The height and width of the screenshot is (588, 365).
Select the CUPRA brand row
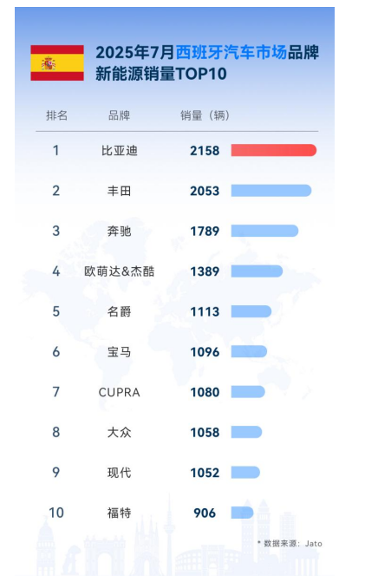pos(176,392)
